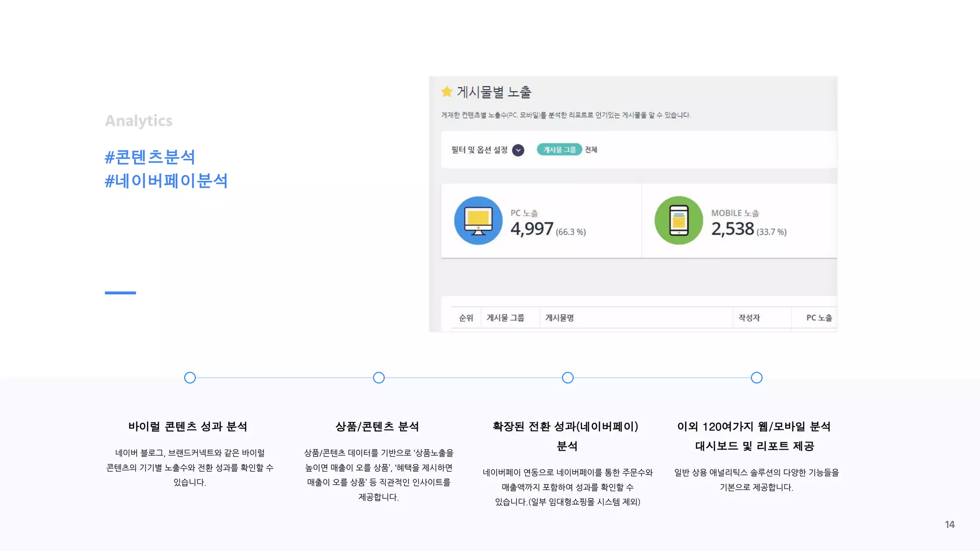Click the 작성자 column header

click(x=749, y=318)
